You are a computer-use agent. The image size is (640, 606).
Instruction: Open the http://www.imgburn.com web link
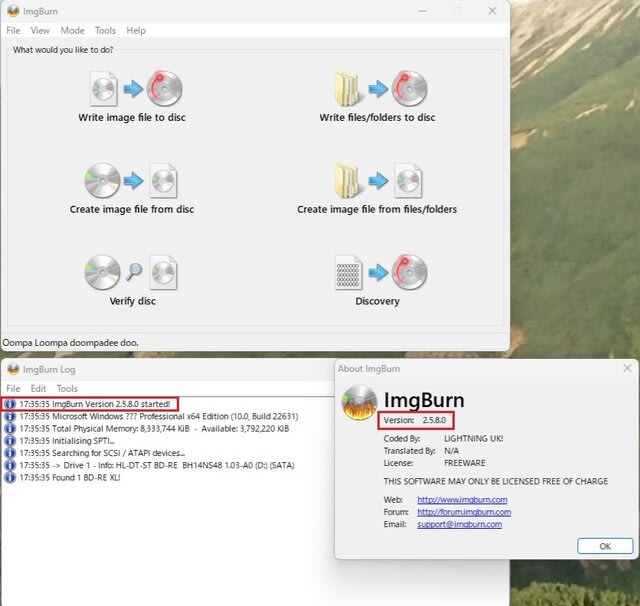tap(462, 500)
